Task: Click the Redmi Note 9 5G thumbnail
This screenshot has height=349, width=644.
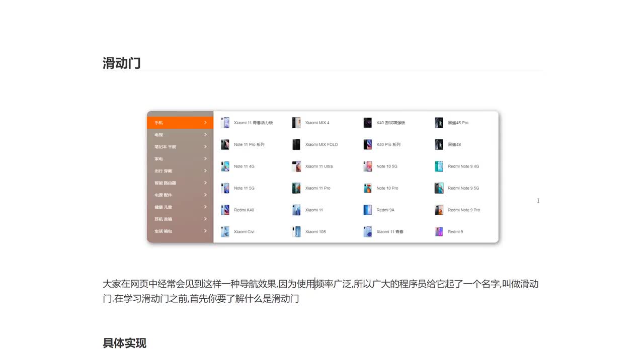Action: [x=439, y=188]
